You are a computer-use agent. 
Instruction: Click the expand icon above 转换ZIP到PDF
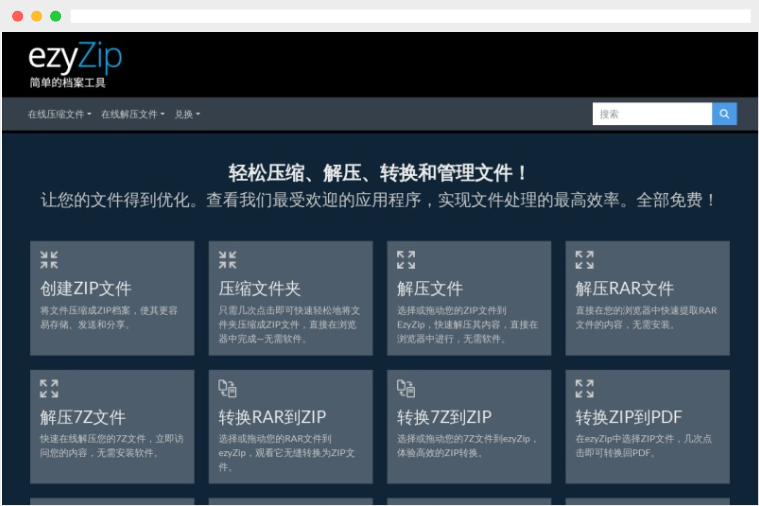tap(584, 388)
